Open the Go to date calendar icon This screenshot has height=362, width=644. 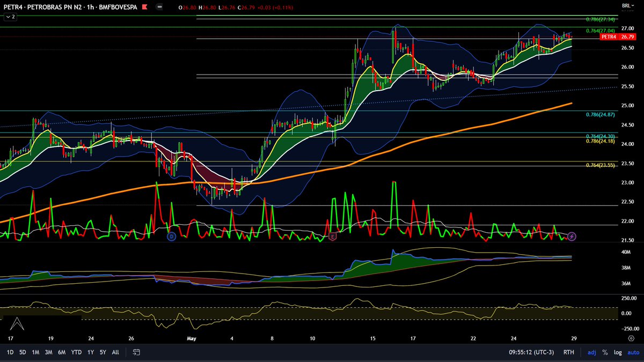click(136, 352)
